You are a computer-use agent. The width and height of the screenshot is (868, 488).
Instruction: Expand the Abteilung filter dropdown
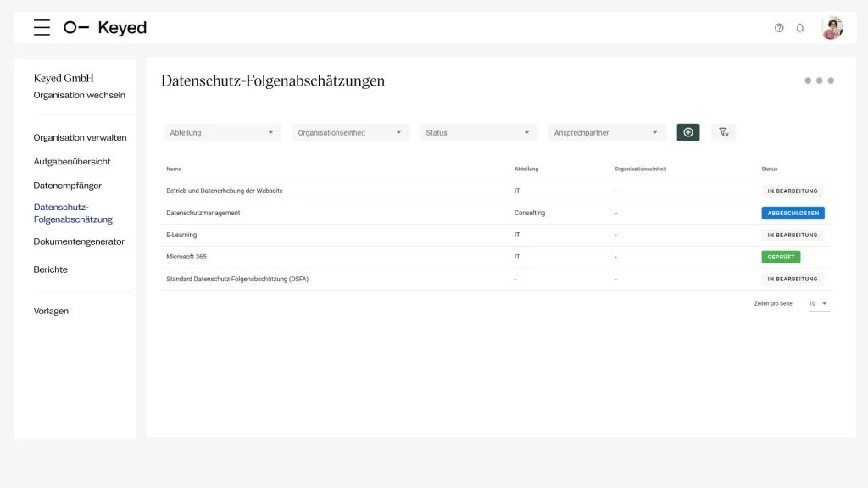[x=223, y=133]
